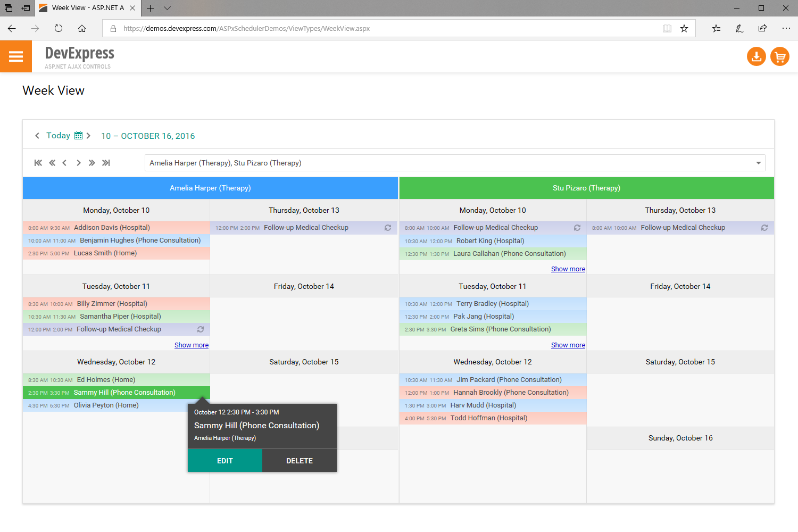This screenshot has width=798, height=532.
Task: Open the browser's Settings and more menu
Action: coord(786,28)
